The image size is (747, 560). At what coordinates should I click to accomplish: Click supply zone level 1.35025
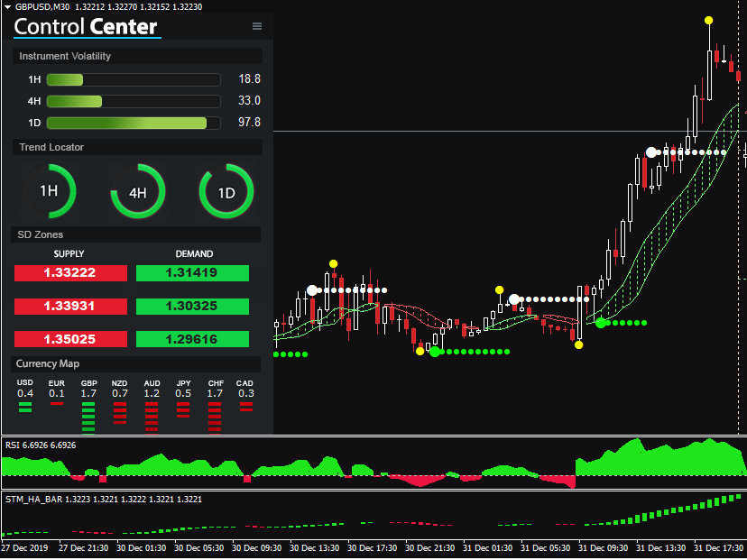click(71, 339)
